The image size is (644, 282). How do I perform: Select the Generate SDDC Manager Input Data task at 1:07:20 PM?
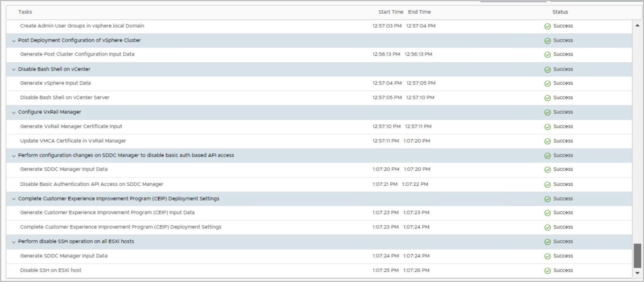pyautogui.click(x=64, y=169)
